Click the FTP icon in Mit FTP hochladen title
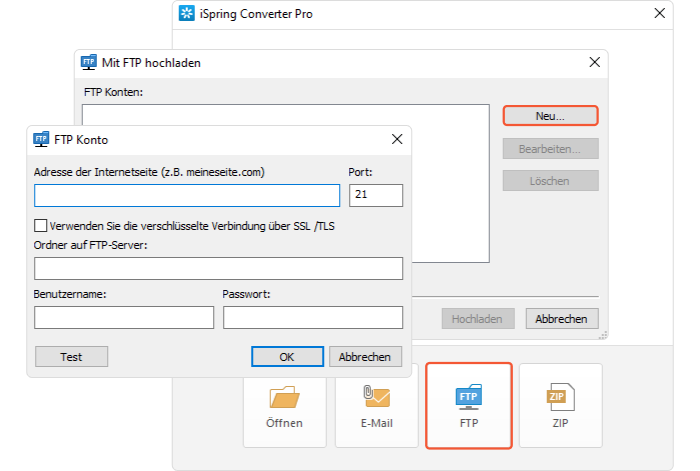Screen dimensions: 700x471 (x=88, y=63)
